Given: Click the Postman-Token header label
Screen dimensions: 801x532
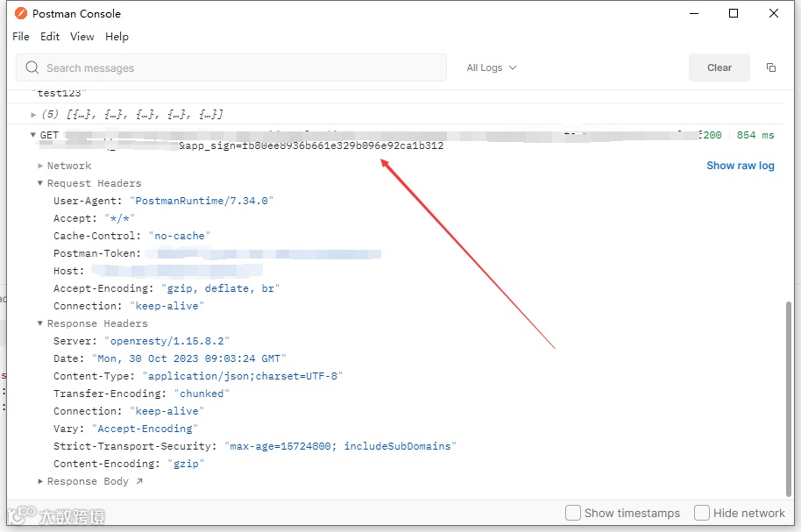Looking at the screenshot, I should click(97, 253).
